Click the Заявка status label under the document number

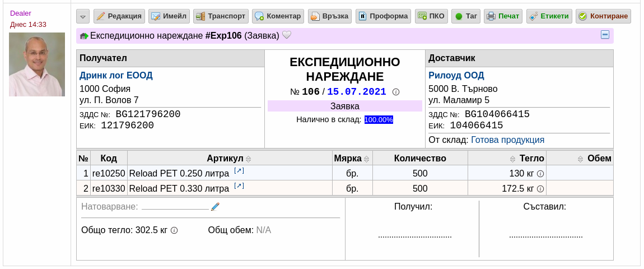click(x=345, y=106)
